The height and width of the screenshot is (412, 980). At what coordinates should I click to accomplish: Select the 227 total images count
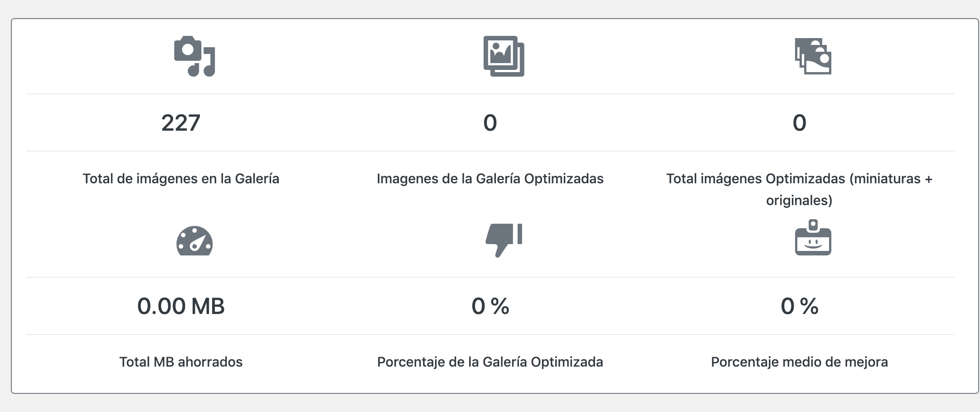point(181,123)
